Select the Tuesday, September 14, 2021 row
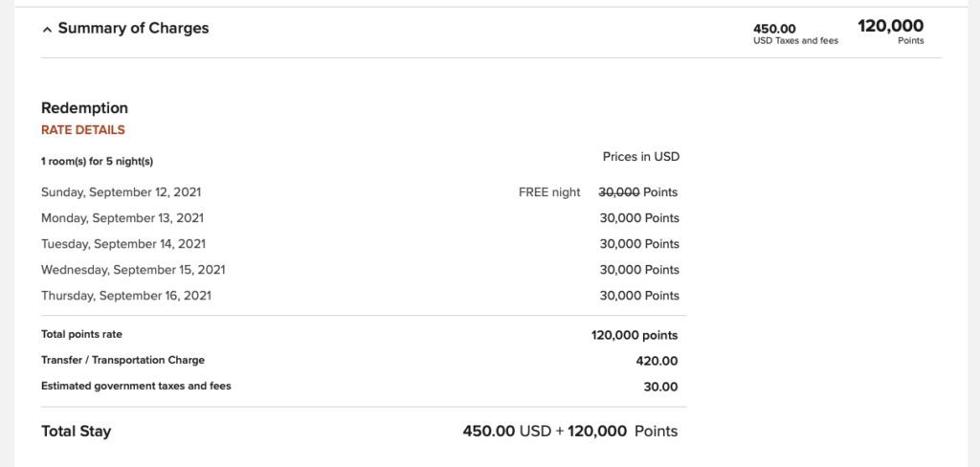Image resolution: width=980 pixels, height=467 pixels. (x=122, y=244)
